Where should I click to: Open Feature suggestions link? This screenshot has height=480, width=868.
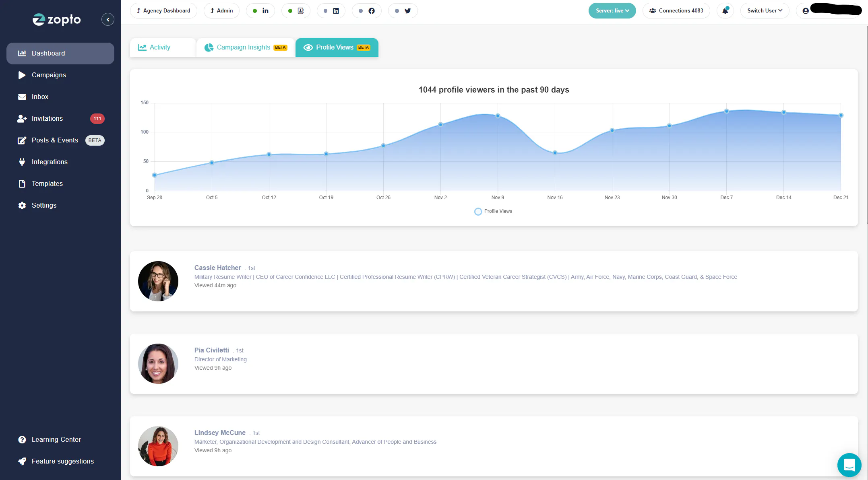click(63, 461)
